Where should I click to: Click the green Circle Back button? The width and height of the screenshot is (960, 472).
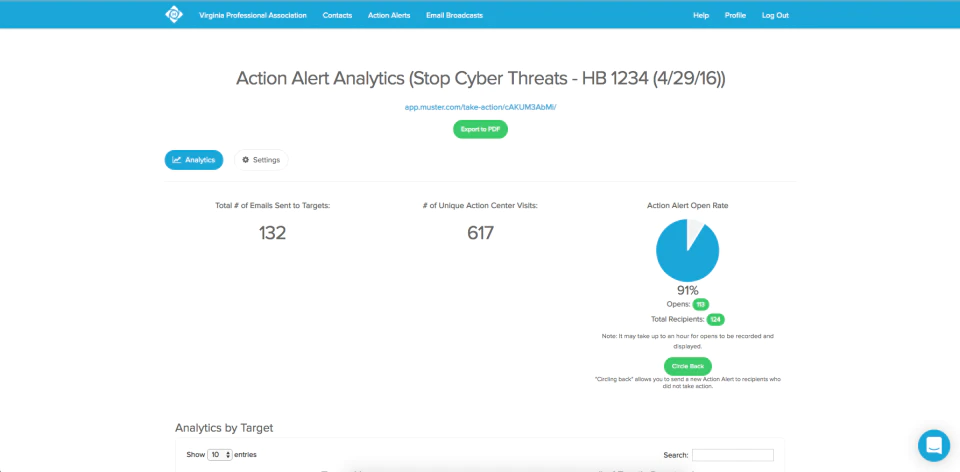tap(688, 366)
